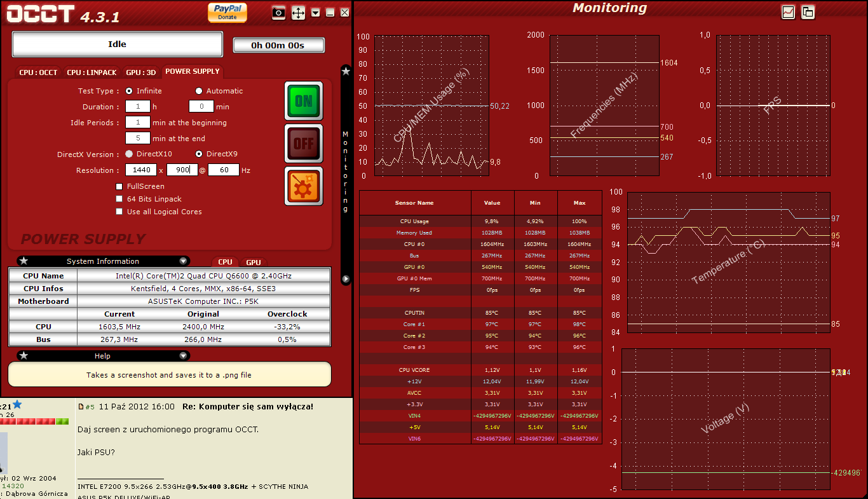
Task: Click the star icon beside System Information
Action: [24, 261]
